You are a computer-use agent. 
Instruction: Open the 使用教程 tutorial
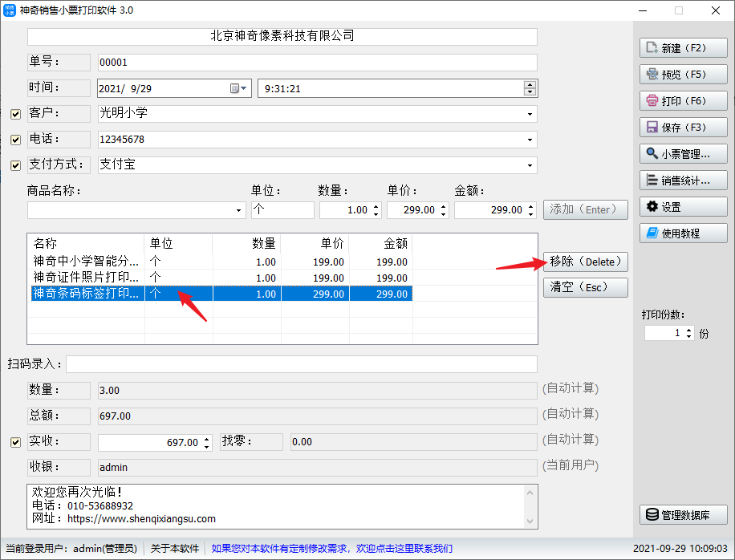(683, 233)
